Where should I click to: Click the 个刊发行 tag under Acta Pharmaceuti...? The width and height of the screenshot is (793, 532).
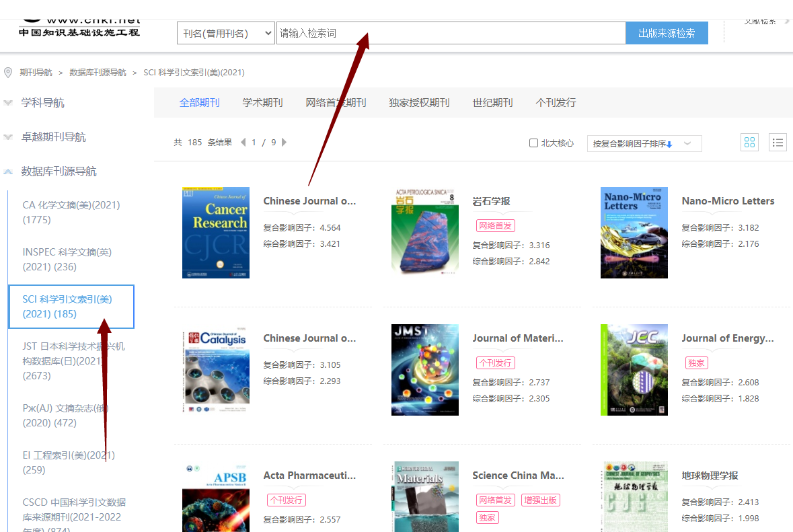[x=287, y=500]
